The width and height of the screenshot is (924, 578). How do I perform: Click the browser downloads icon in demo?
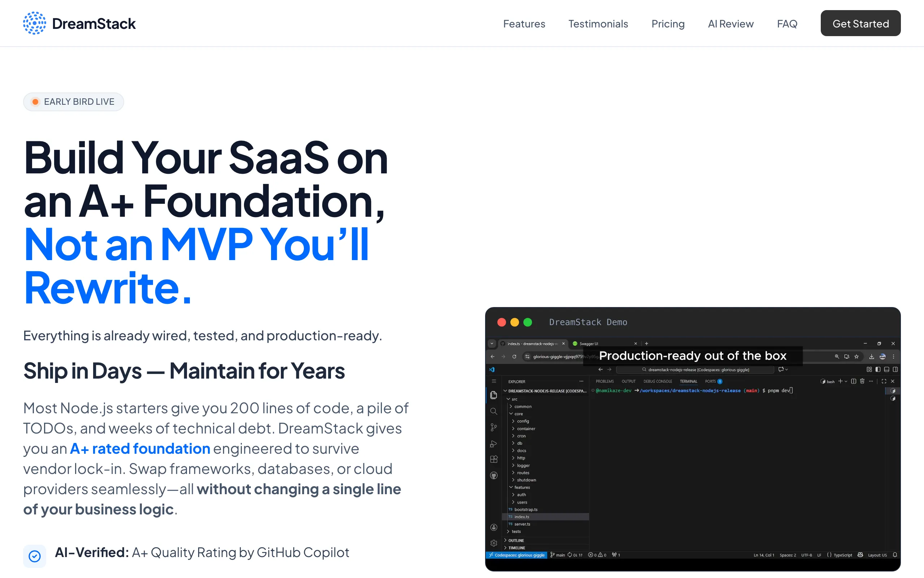coord(871,356)
